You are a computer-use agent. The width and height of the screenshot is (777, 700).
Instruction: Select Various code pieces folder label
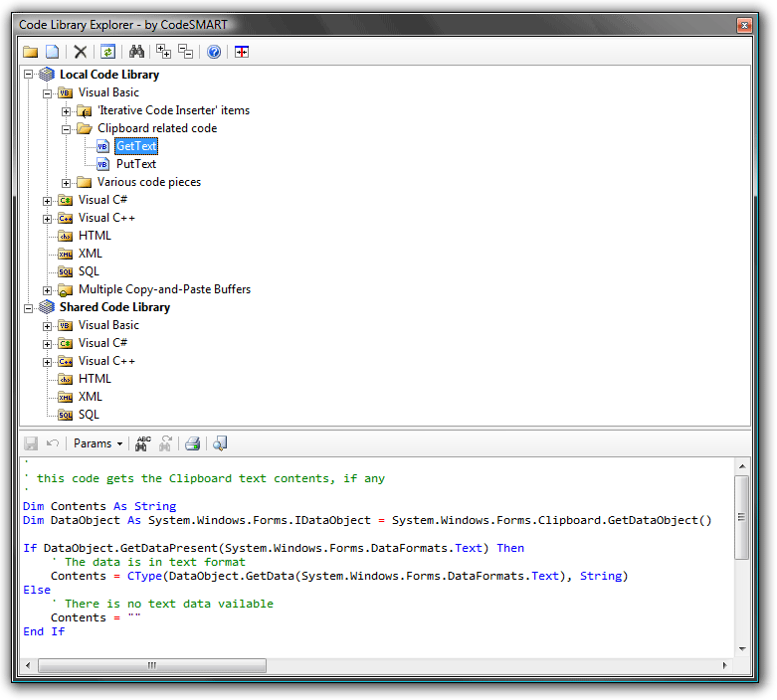tap(149, 182)
